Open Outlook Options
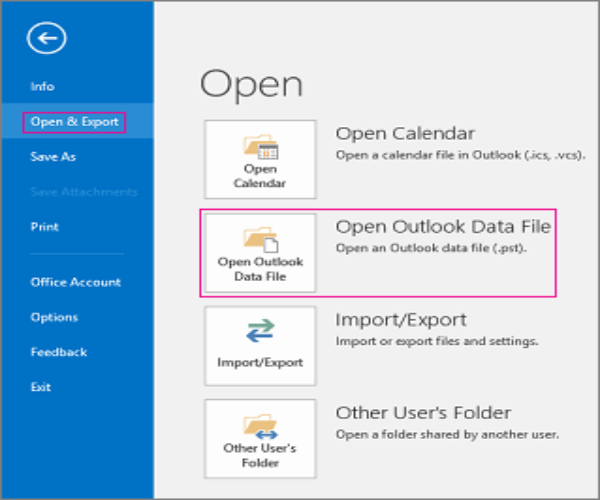Viewport: 600px width, 500px height. click(x=54, y=317)
